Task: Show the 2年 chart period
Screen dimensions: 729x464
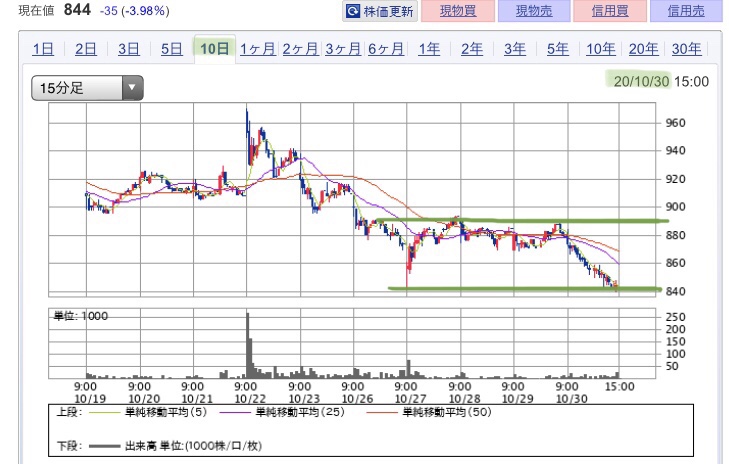Action: pyautogui.click(x=471, y=49)
